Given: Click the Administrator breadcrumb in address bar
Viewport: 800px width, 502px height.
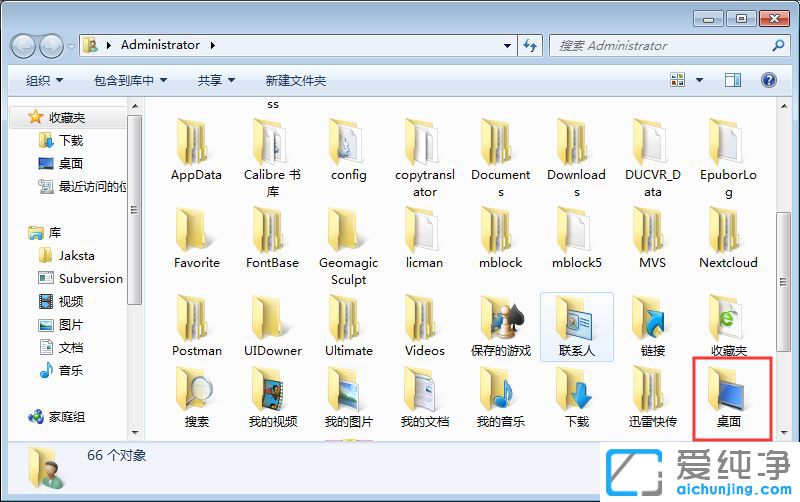Looking at the screenshot, I should [160, 45].
